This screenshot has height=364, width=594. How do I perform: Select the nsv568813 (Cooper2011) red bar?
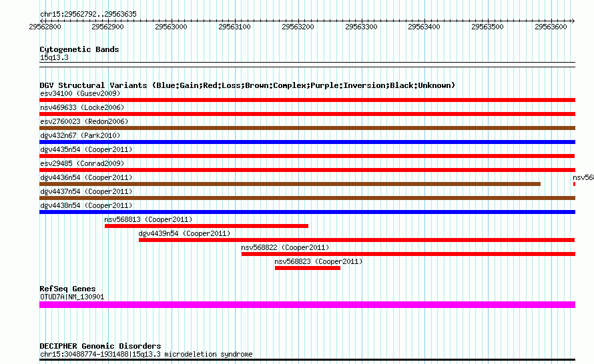pyautogui.click(x=206, y=226)
